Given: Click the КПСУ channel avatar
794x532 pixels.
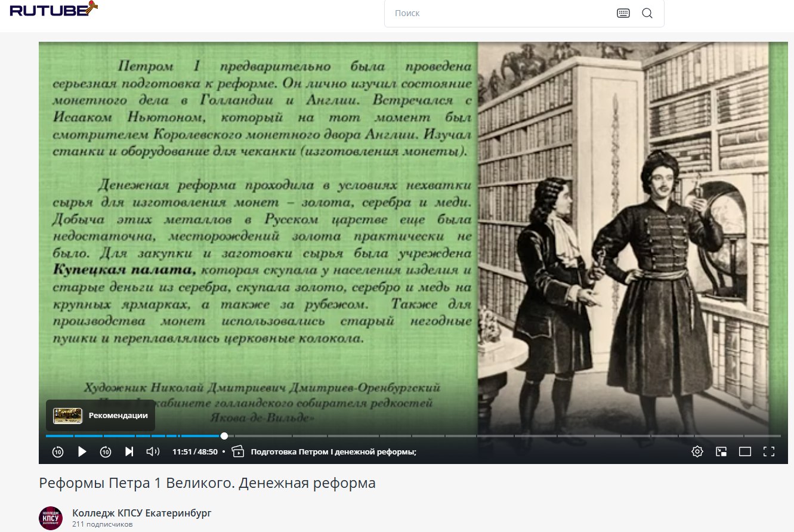Looking at the screenshot, I should [51, 518].
